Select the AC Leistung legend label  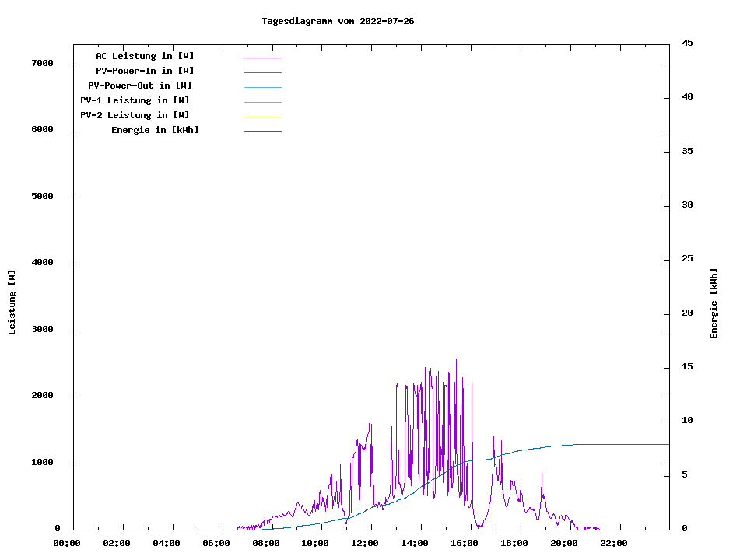click(145, 56)
